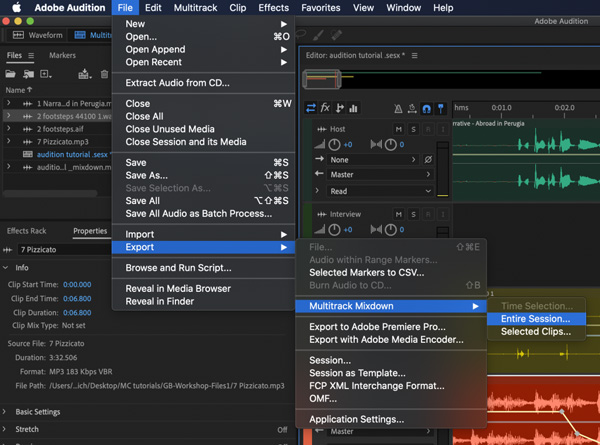Click the Host track volume knob
This screenshot has width=600, height=445.
tap(334, 145)
